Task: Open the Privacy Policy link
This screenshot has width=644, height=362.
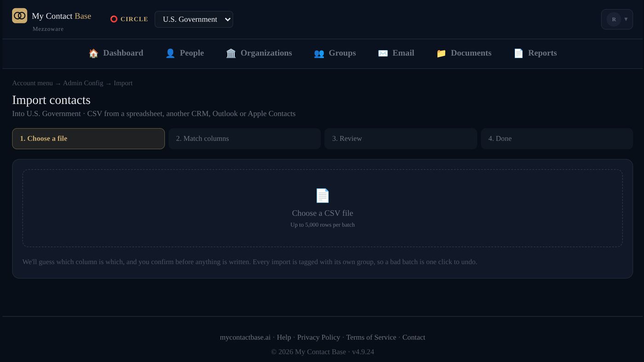Action: pos(319,337)
